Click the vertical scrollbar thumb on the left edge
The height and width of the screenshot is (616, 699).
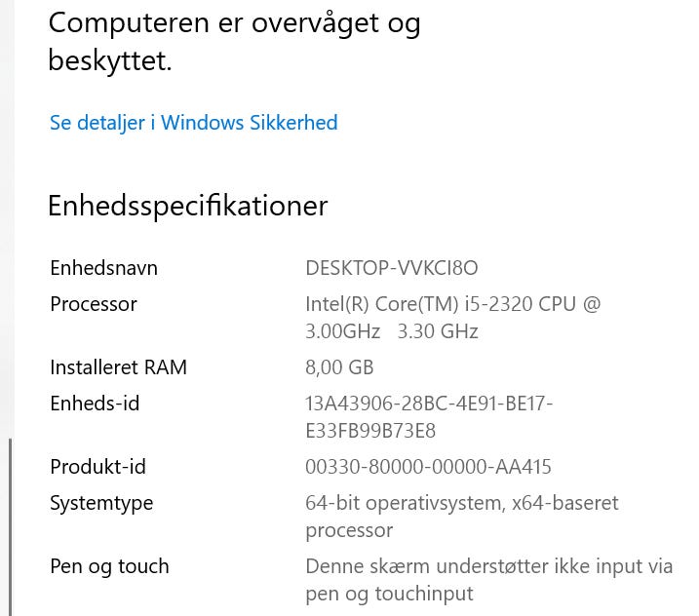(x=10, y=526)
